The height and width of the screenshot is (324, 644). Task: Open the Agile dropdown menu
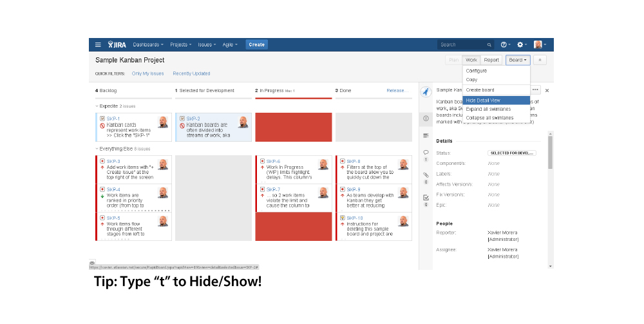click(x=230, y=44)
